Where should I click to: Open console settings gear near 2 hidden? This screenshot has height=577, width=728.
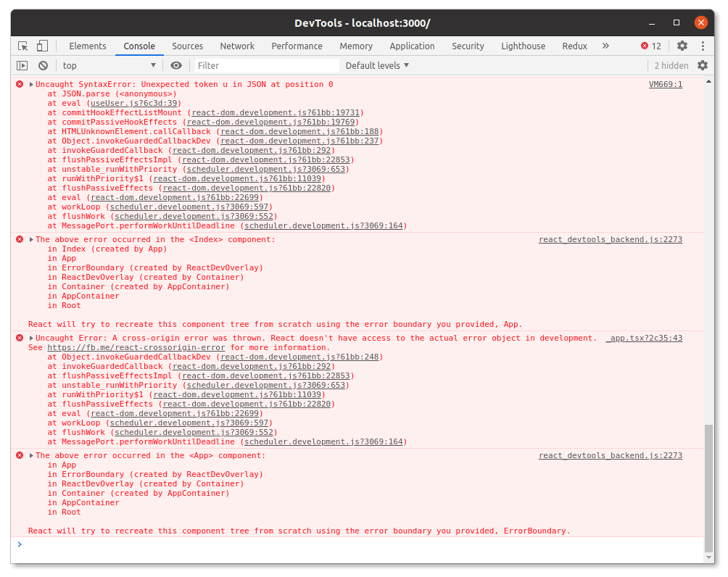pos(703,65)
